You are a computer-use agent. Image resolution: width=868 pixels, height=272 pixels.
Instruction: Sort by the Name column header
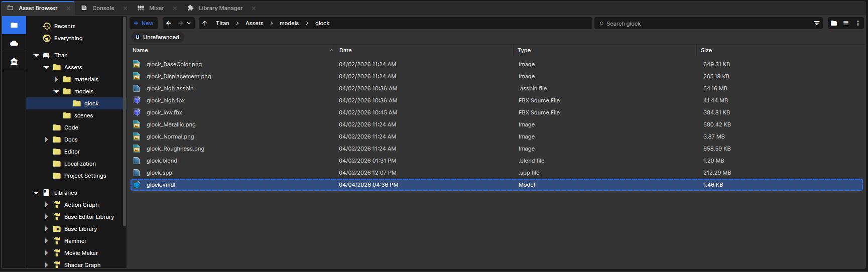[x=232, y=50]
